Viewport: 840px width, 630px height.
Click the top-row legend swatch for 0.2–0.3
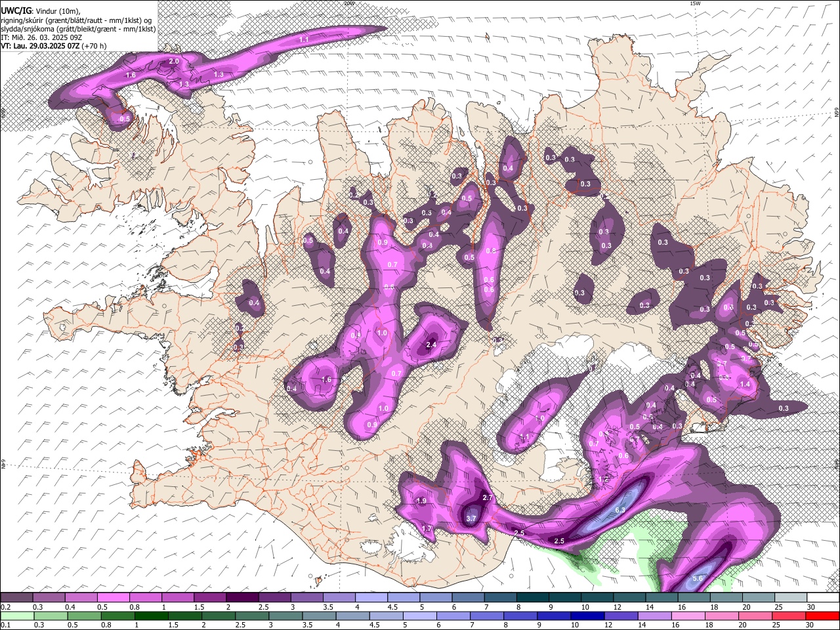[16, 598]
